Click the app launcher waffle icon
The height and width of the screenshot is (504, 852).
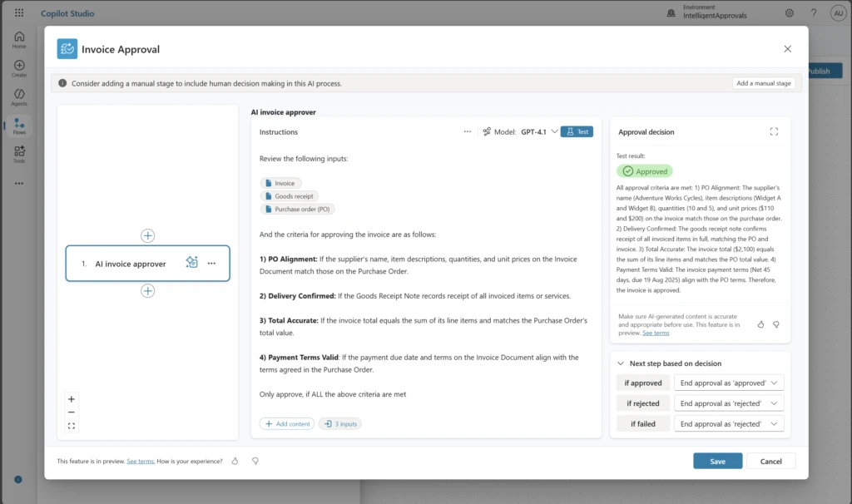click(x=18, y=12)
